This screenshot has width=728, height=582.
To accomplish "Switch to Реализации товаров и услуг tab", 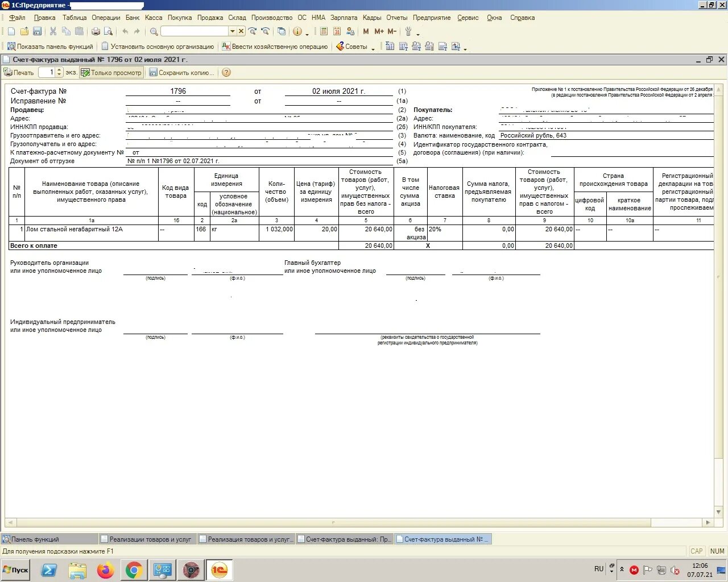I will [147, 539].
